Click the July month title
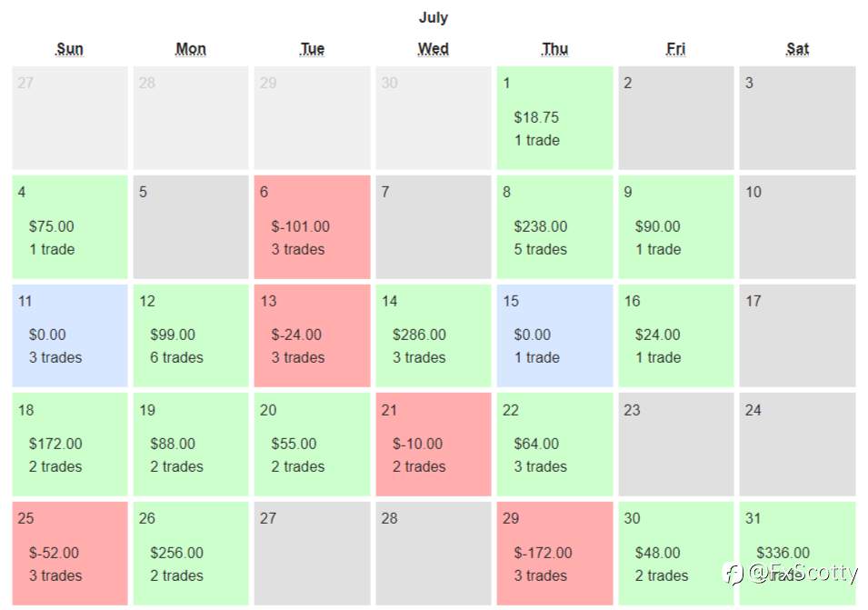This screenshot has height=610, width=868. [x=434, y=17]
